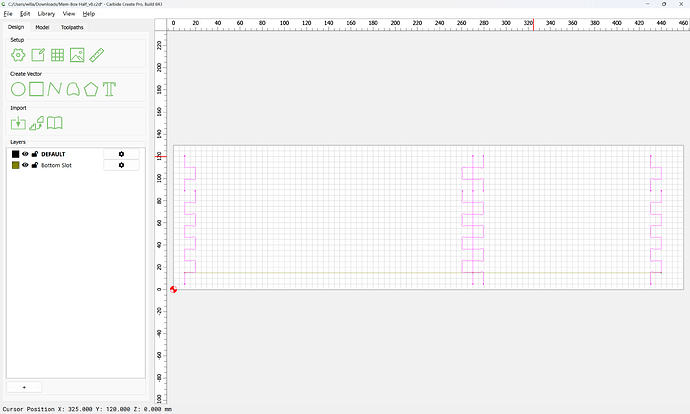Add a new layer with plus button
The height and width of the screenshot is (414, 690).
(24, 387)
